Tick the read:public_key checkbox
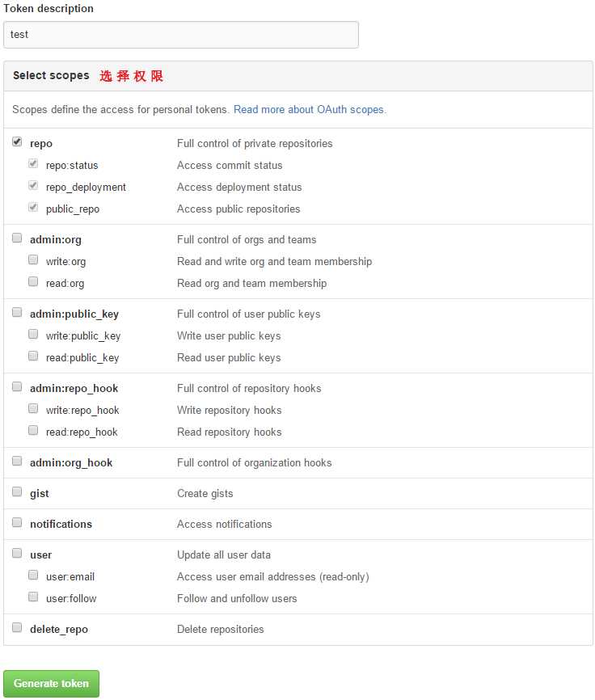The height and width of the screenshot is (700, 595). coord(33,356)
